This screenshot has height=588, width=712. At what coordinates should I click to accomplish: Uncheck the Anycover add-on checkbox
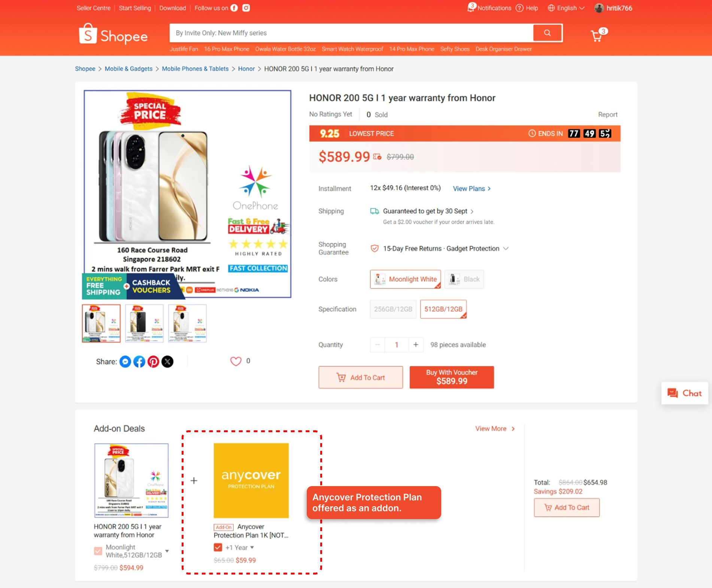218,548
